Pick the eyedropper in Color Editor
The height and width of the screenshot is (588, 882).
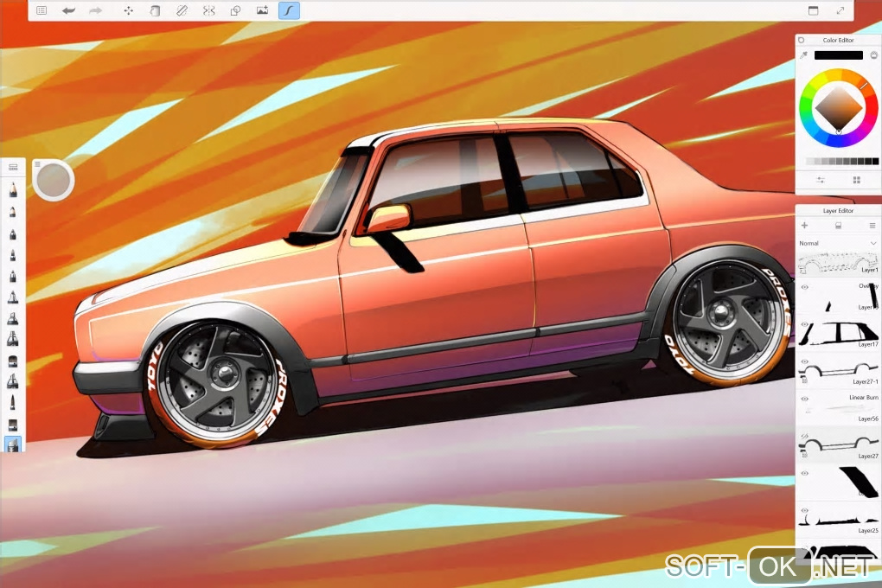(803, 55)
